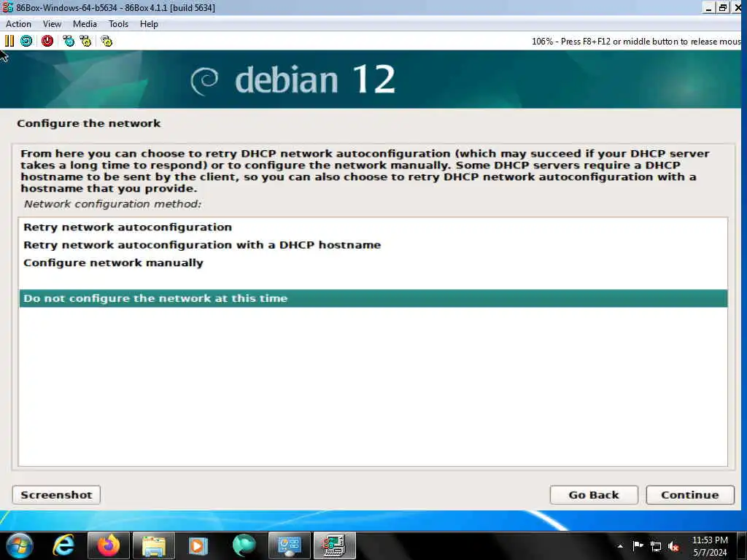Select Retry autoconfiguration with a DHCP hostname
The image size is (747, 560).
pos(373,245)
